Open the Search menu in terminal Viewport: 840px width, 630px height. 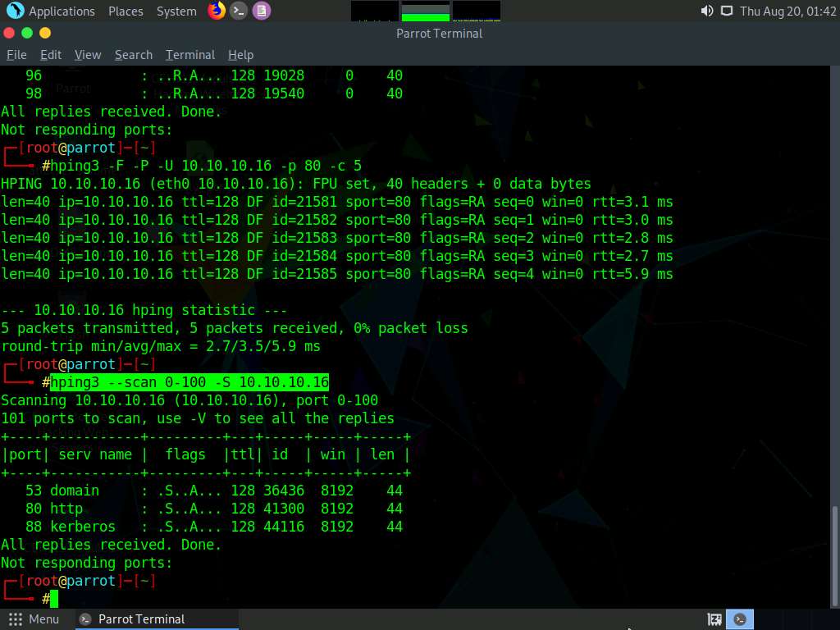pos(134,55)
